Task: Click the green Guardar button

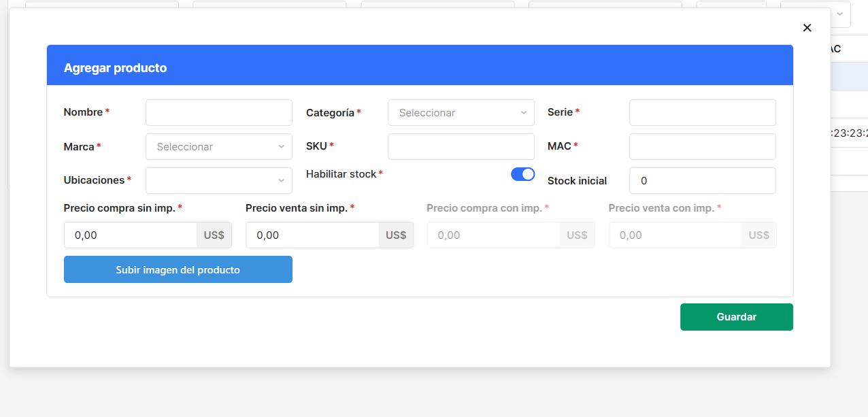Action: (737, 317)
